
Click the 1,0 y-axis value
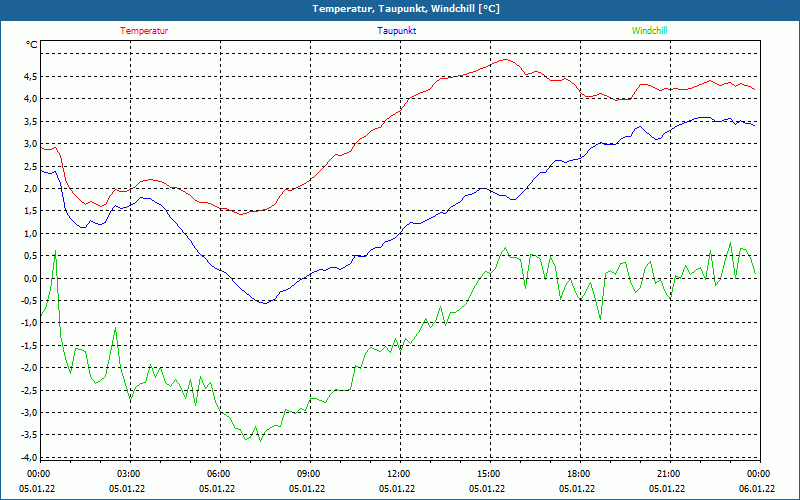point(30,233)
